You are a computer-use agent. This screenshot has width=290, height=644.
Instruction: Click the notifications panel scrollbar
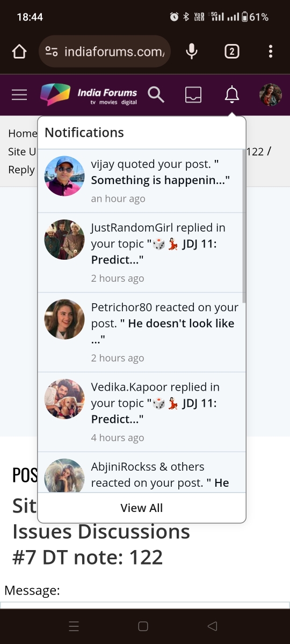[244, 226]
